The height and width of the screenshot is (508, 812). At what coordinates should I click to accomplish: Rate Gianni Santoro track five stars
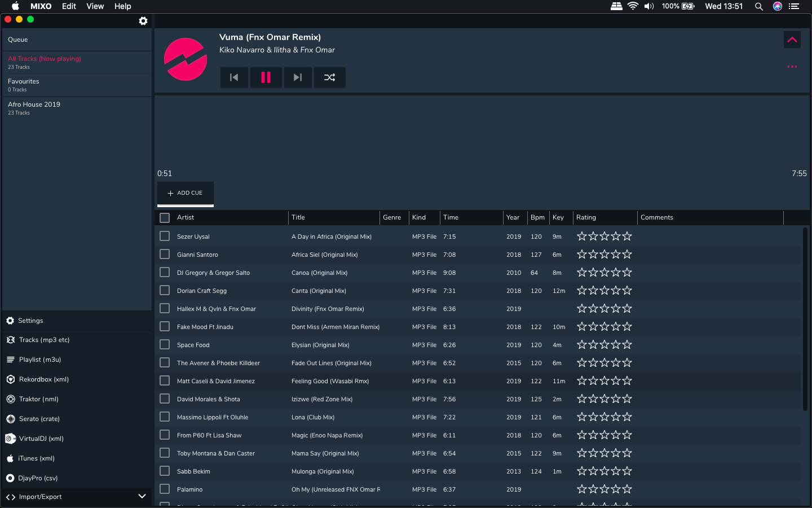tap(627, 255)
